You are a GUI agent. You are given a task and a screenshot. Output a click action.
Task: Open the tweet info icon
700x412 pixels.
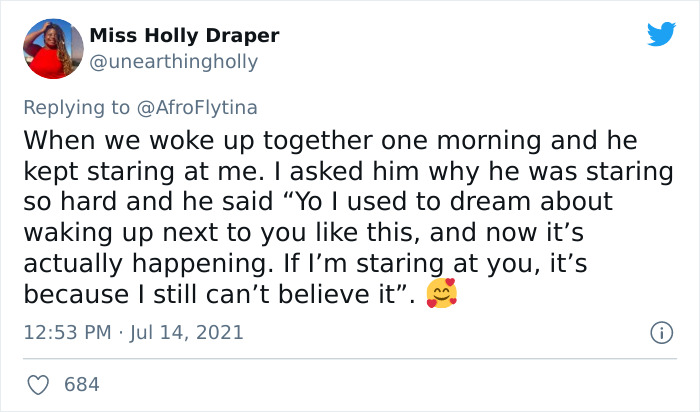pyautogui.click(x=660, y=332)
